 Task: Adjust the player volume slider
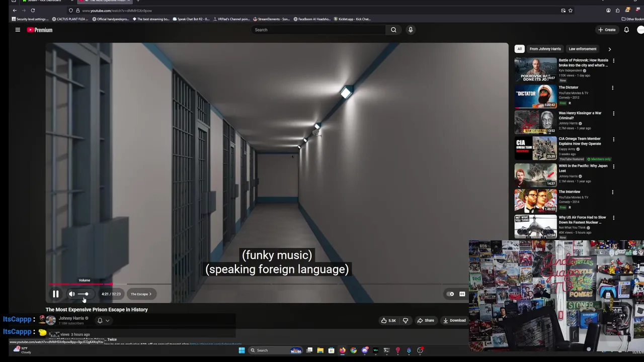click(x=84, y=294)
